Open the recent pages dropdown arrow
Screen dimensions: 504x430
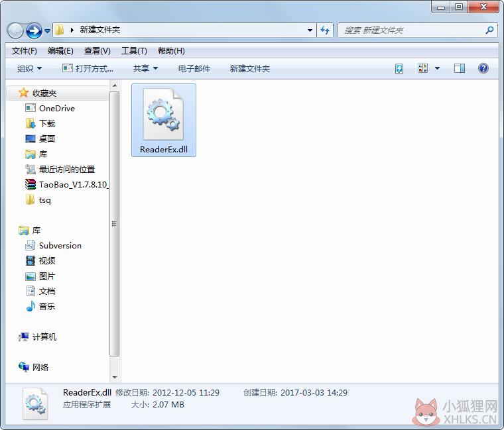pos(47,31)
